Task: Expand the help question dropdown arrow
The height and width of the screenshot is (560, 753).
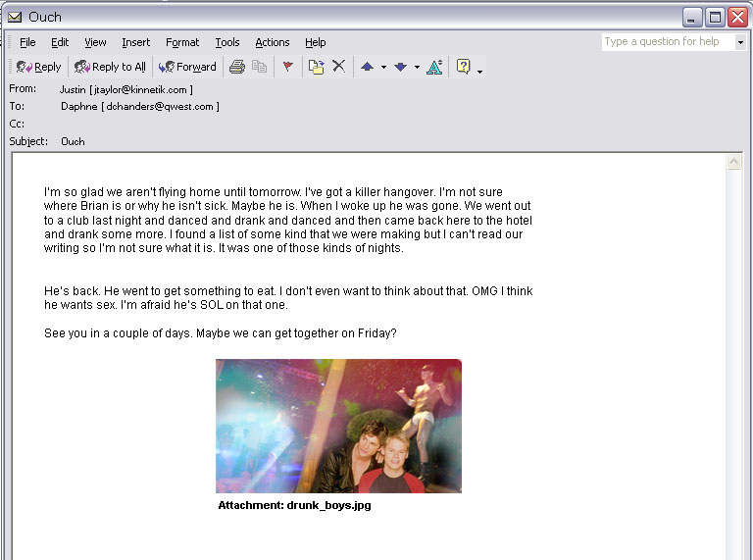Action: pyautogui.click(x=740, y=42)
